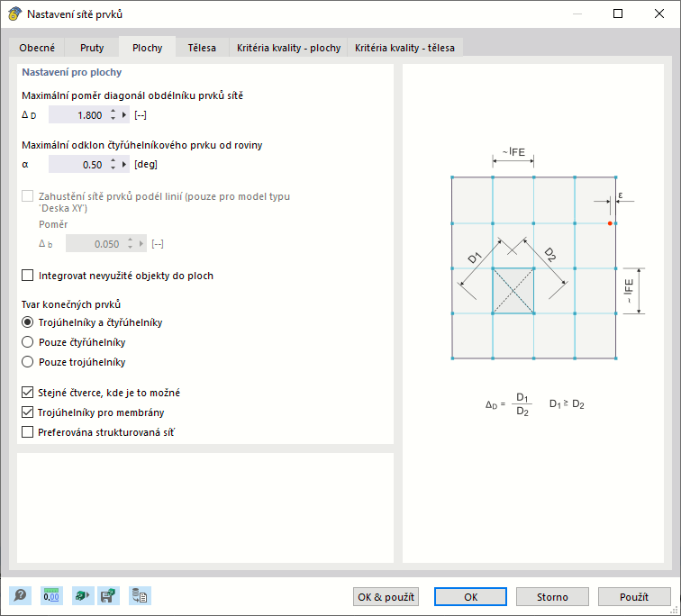The height and width of the screenshot is (616, 681).
Task: Click the save settings as default icon
Action: (x=108, y=596)
